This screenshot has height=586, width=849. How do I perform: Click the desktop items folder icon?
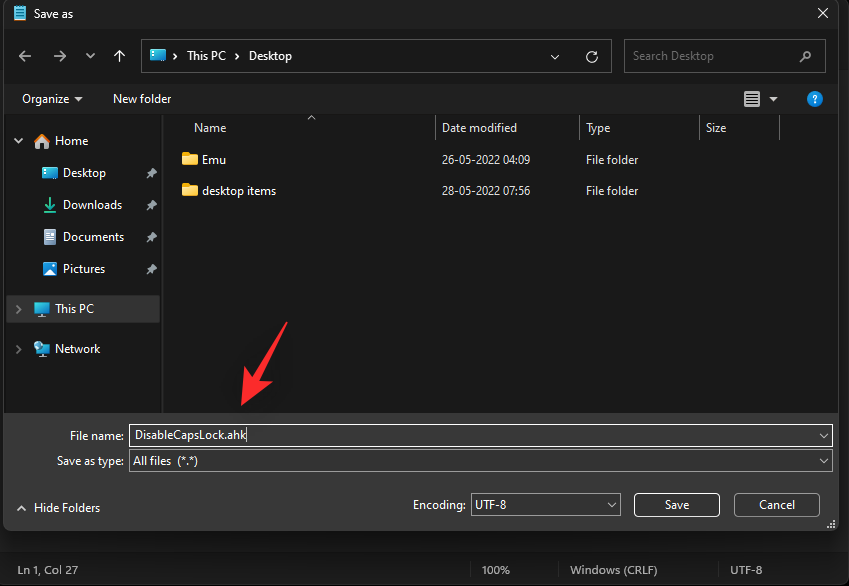pyautogui.click(x=190, y=190)
